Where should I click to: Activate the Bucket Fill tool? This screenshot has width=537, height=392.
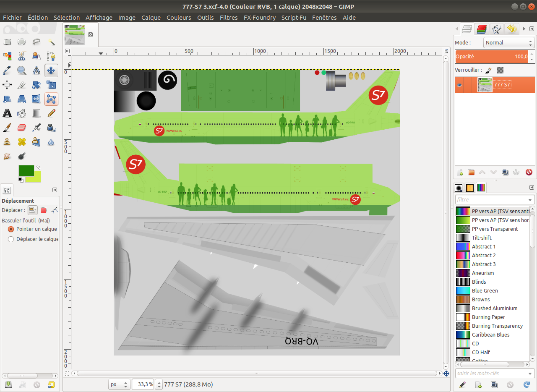(x=22, y=113)
